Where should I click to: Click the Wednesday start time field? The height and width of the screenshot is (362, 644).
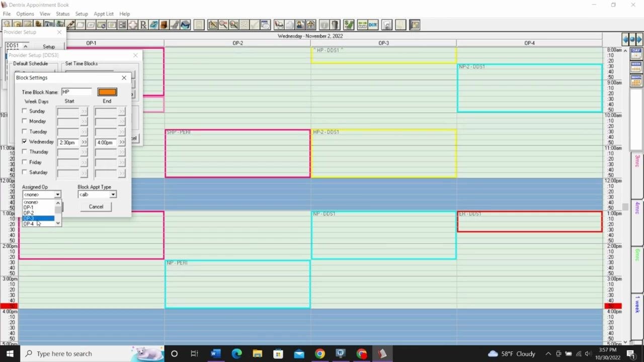coord(68,142)
